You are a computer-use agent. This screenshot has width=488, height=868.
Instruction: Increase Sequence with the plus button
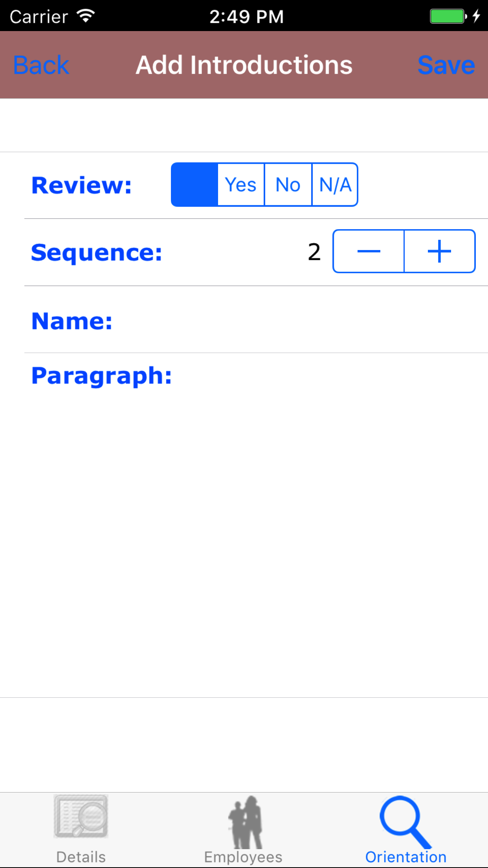pyautogui.click(x=439, y=251)
